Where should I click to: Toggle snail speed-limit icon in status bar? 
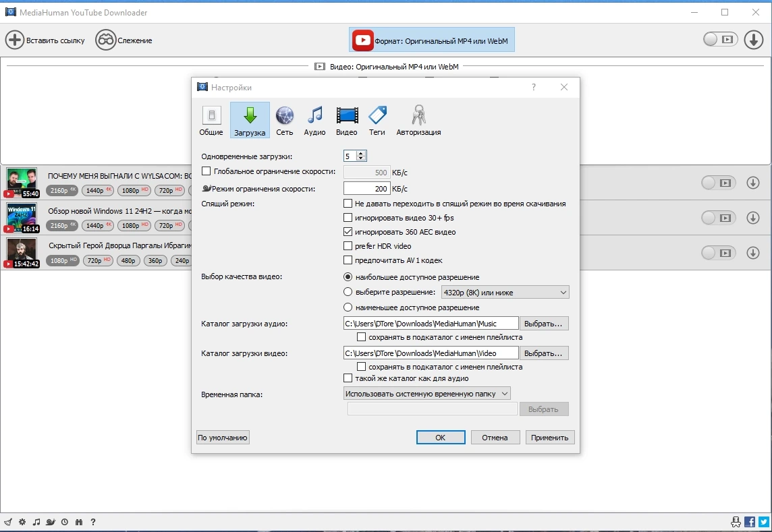coord(50,522)
